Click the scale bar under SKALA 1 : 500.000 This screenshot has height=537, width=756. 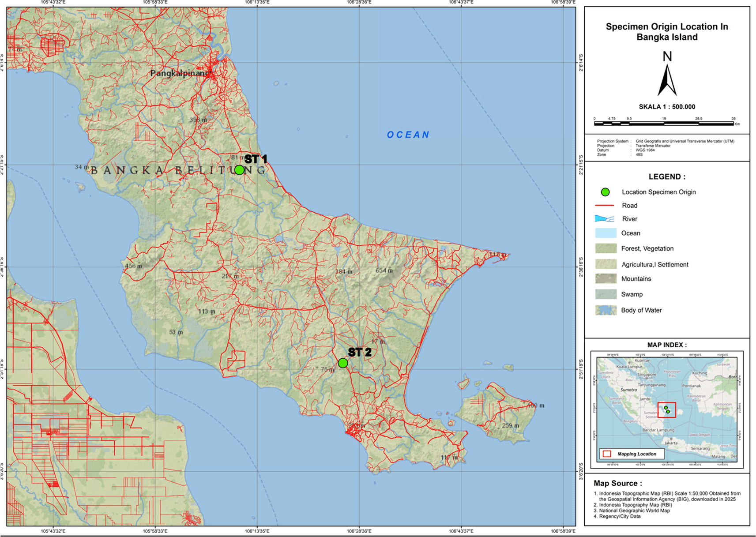(664, 124)
